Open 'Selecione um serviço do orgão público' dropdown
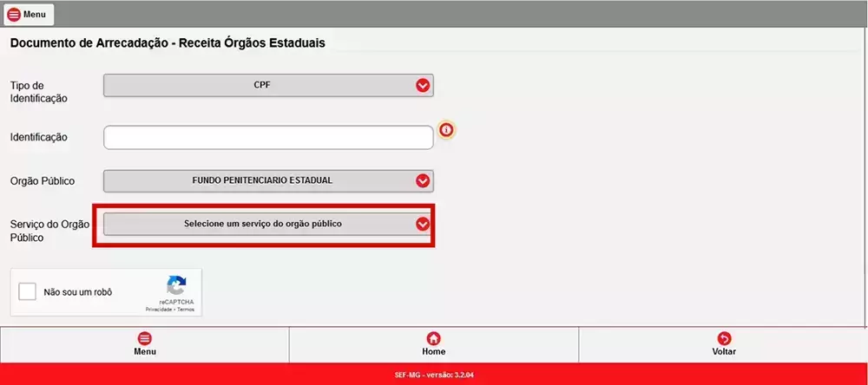The image size is (868, 385). click(267, 224)
